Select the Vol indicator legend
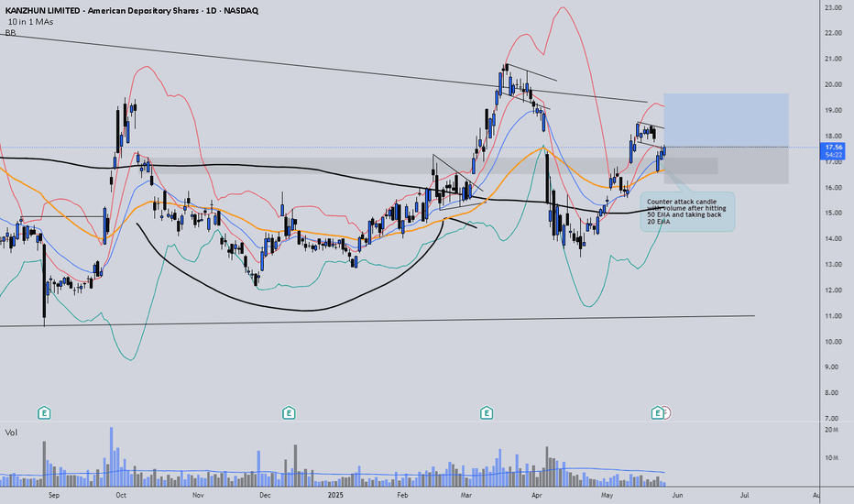 click(11, 433)
